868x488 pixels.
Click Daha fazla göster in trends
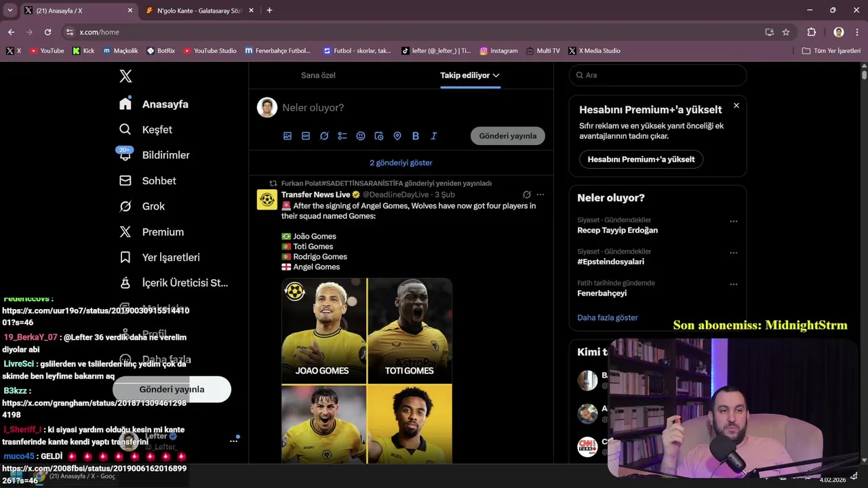(608, 317)
